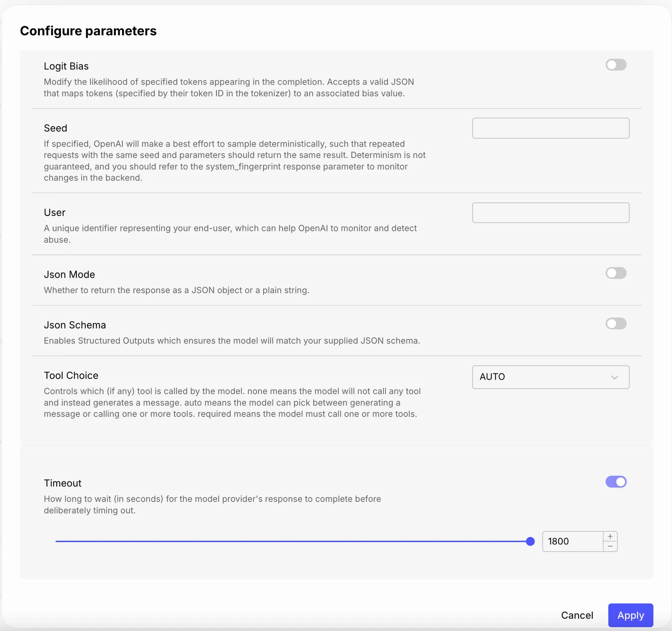
Task: Click the Json Schema label
Action: [x=75, y=325]
